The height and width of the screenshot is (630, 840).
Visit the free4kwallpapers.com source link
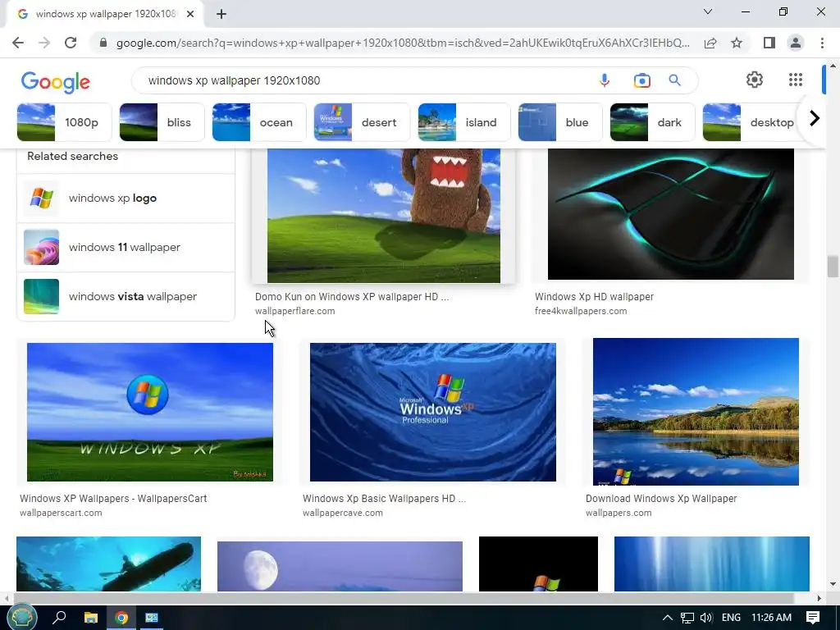pos(581,311)
